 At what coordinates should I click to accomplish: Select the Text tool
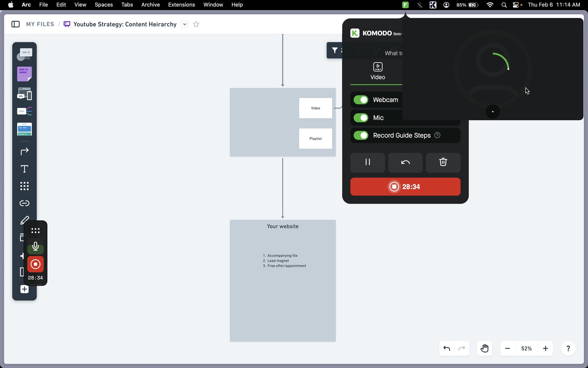coord(24,169)
